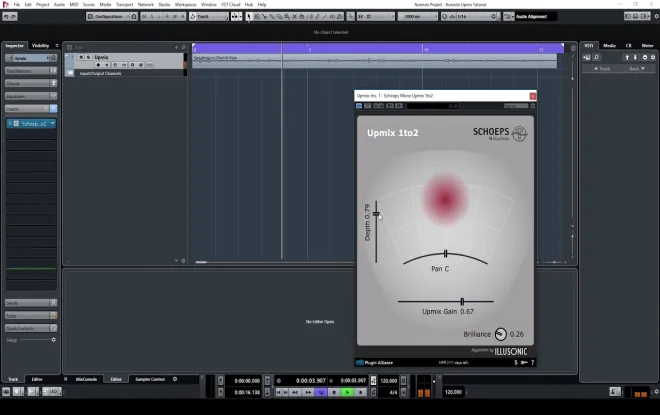This screenshot has height=415, width=660.
Task: Start playback with green Play button
Action: click(x=347, y=392)
